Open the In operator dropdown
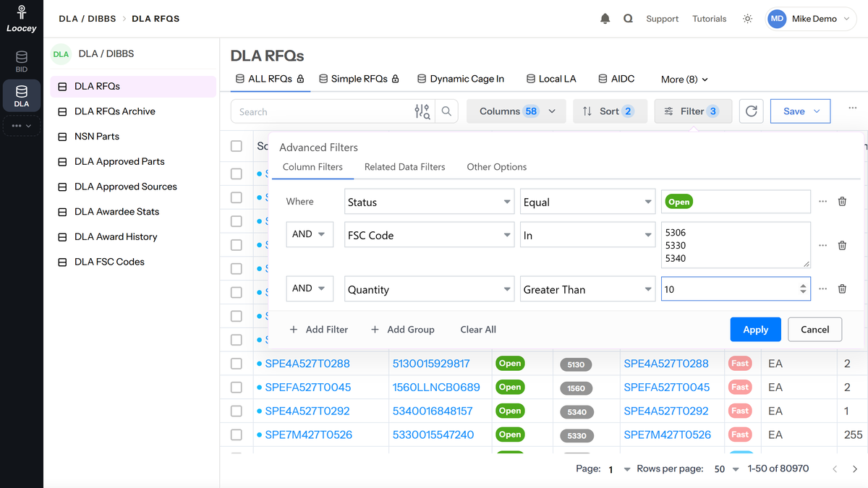 (589, 235)
